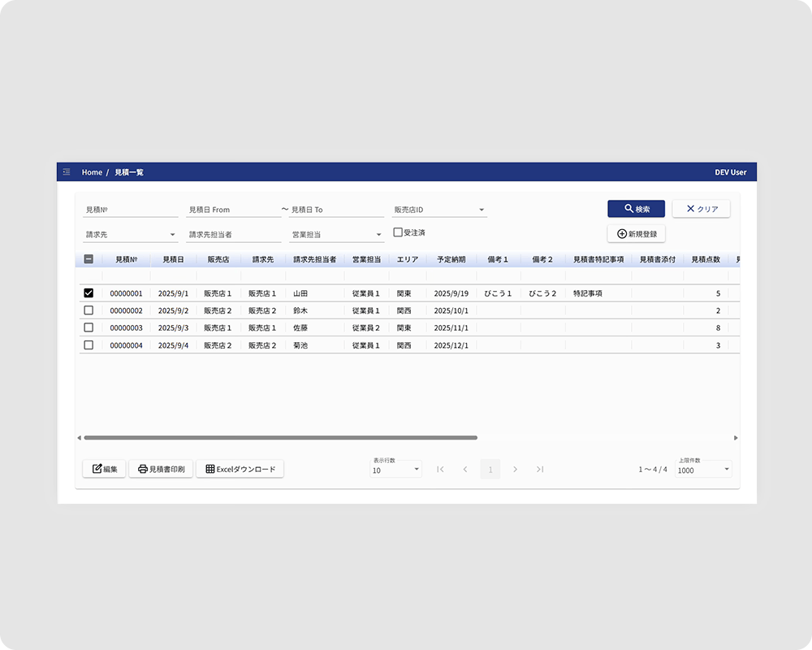
Task: Click the 見積書印刷 print button
Action: pyautogui.click(x=161, y=469)
